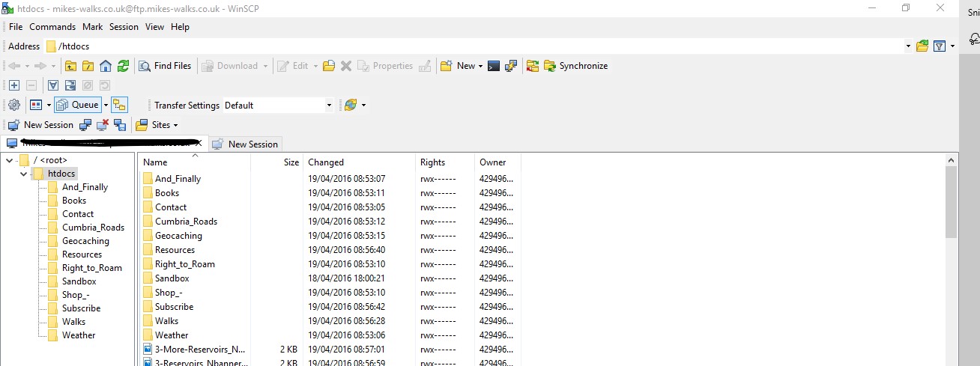Click the Find Files button
980x366 pixels.
(164, 66)
